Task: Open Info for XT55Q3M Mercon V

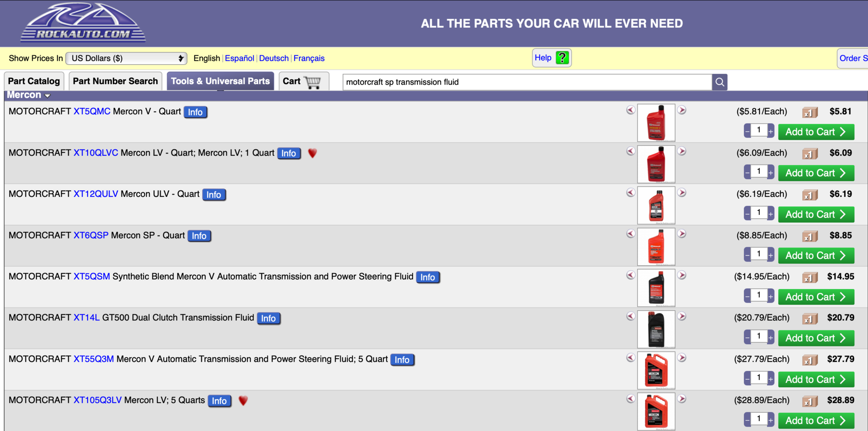Action: pyautogui.click(x=402, y=360)
